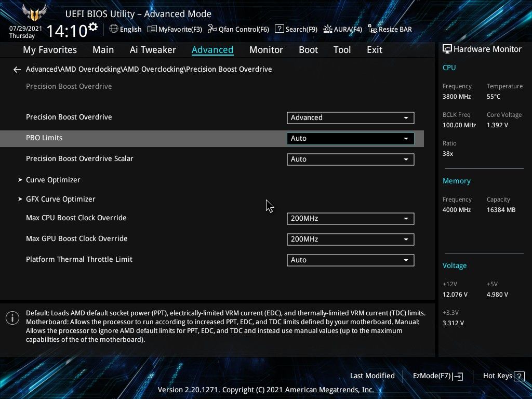
Task: Click the Search(F9) question mark icon
Action: pos(279,29)
